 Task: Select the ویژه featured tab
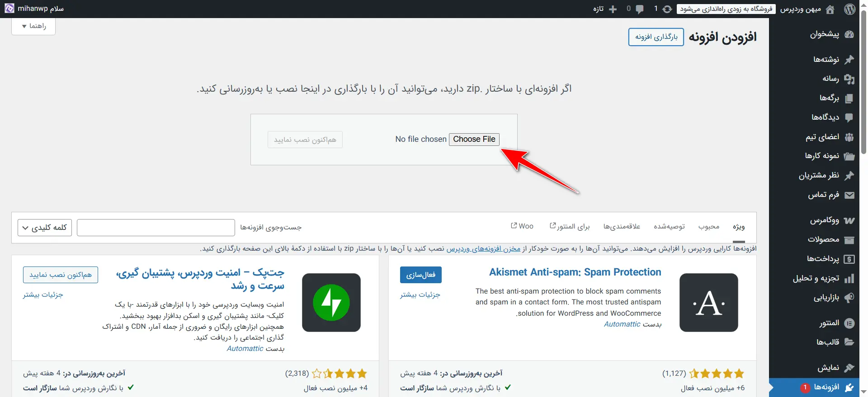(739, 227)
